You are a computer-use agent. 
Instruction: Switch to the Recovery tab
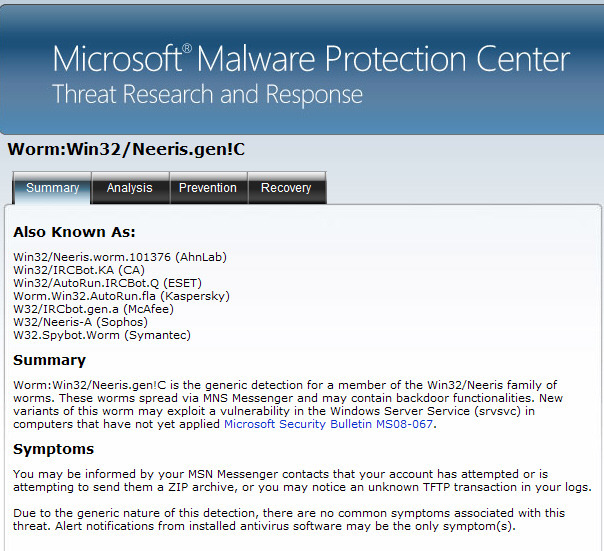[287, 188]
